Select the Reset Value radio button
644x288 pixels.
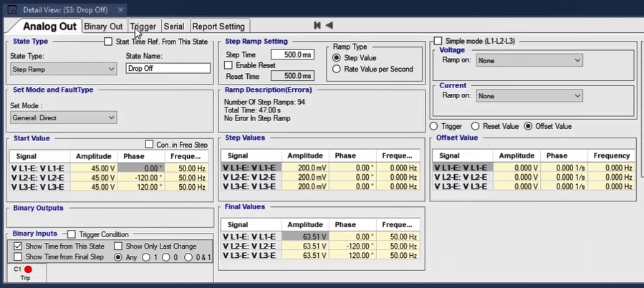pos(475,126)
